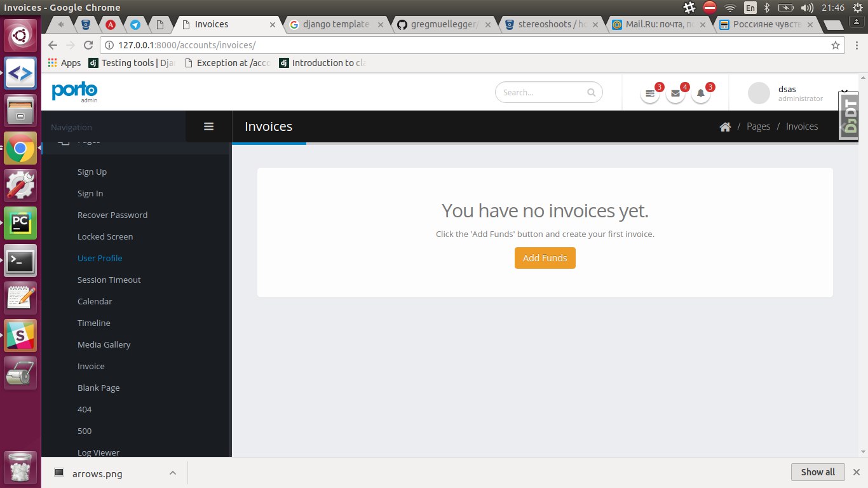Launch the Files manager from launcher

point(20,111)
